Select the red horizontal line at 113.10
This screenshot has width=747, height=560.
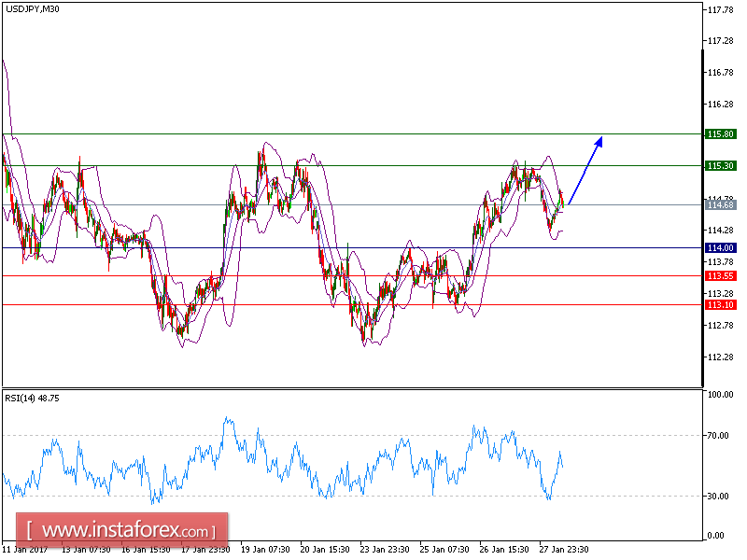[x=355, y=304]
